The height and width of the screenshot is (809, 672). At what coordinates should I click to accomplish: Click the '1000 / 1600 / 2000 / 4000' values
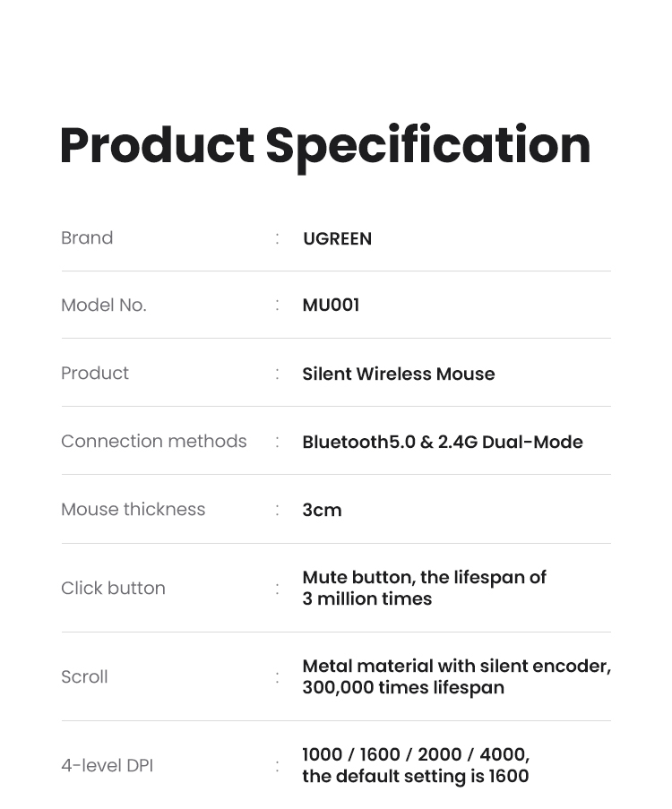tap(416, 755)
